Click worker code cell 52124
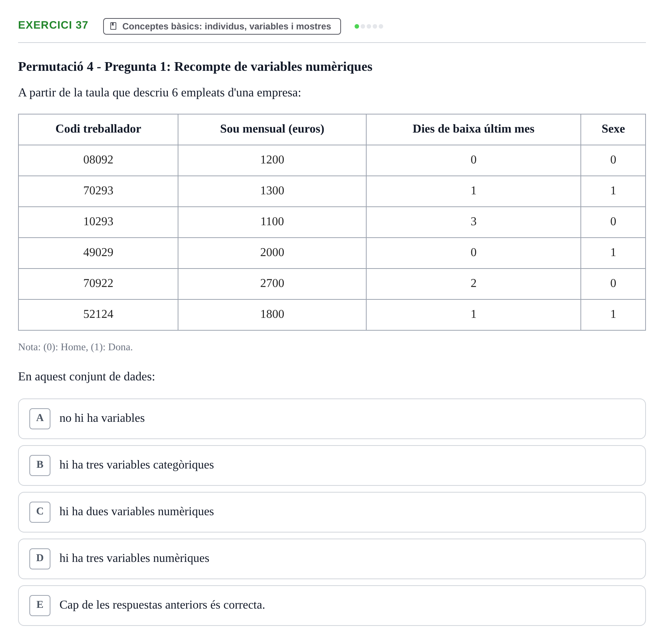 [98, 314]
